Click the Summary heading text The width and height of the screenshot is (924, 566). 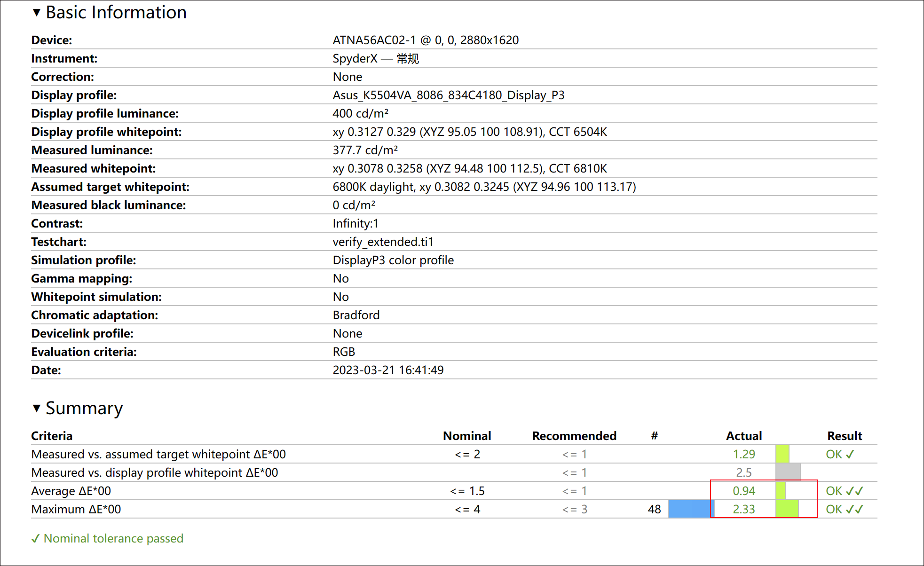tap(84, 408)
